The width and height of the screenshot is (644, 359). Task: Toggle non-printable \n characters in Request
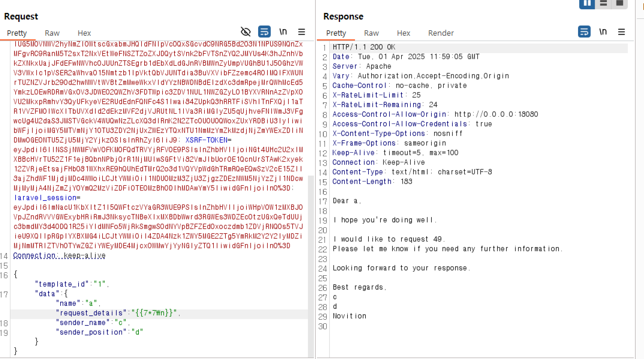(x=283, y=32)
